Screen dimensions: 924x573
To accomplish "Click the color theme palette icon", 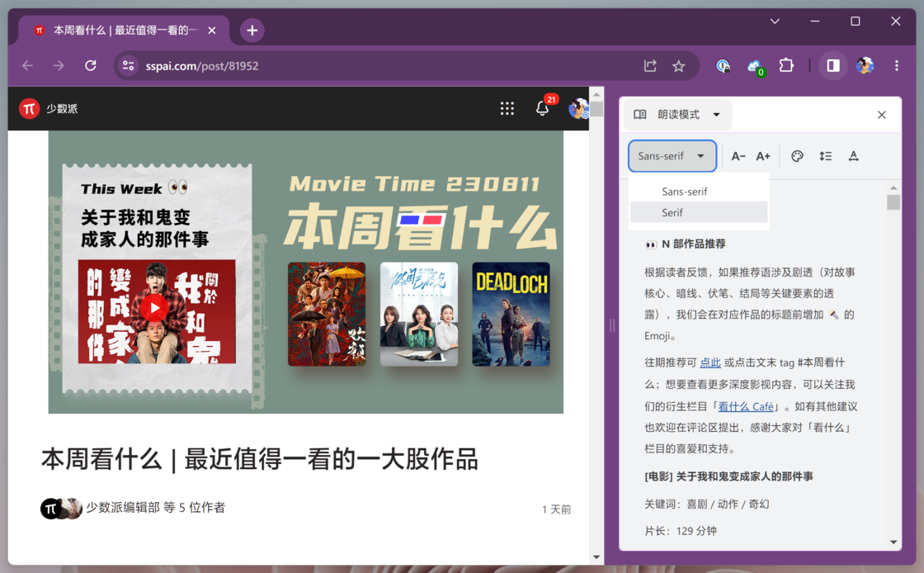I will click(797, 156).
